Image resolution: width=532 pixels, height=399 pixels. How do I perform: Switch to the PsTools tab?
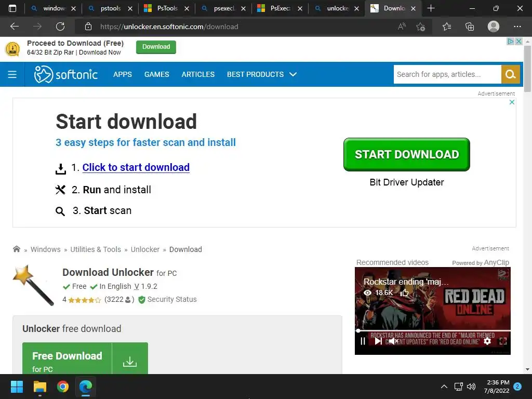(167, 8)
